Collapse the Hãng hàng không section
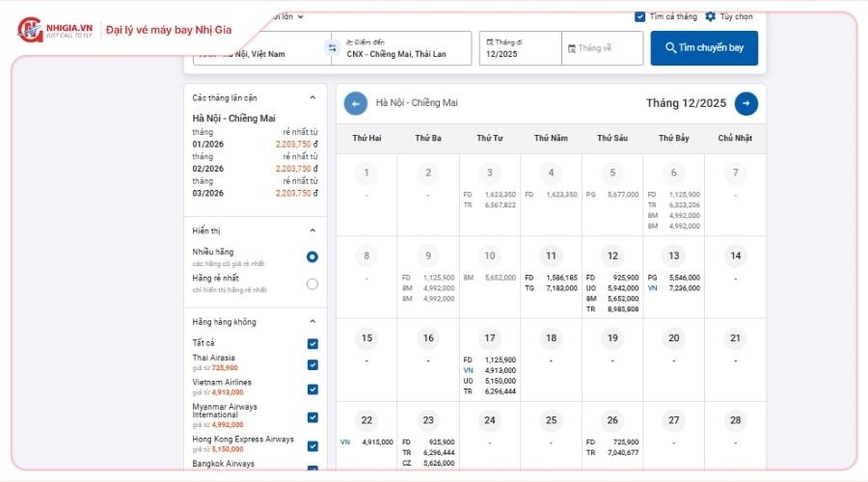This screenshot has height=482, width=868. (312, 322)
